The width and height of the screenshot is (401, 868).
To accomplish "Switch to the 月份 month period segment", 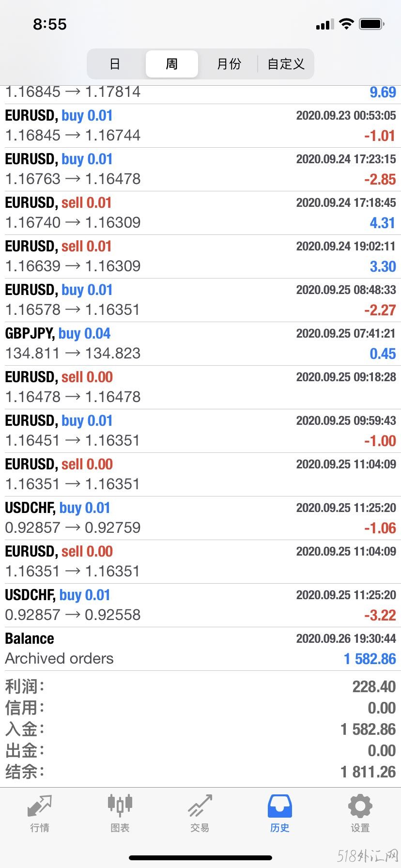I will click(x=229, y=64).
